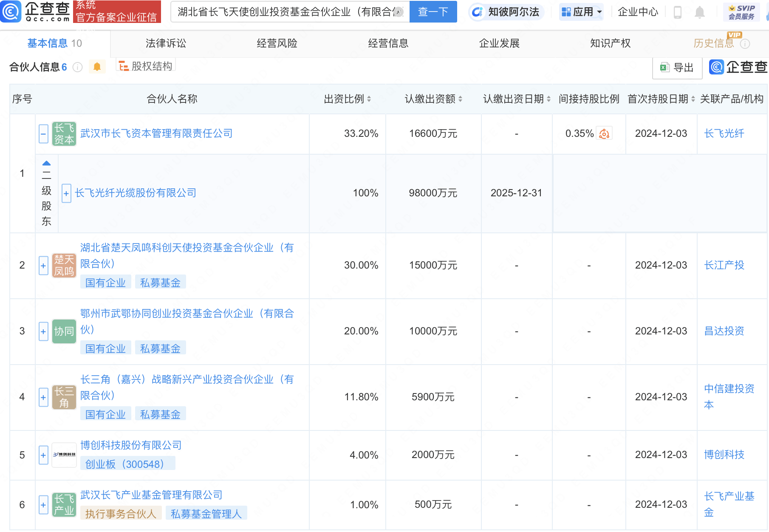Switch to the 知识产权 tab
The height and width of the screenshot is (532, 769).
click(610, 43)
